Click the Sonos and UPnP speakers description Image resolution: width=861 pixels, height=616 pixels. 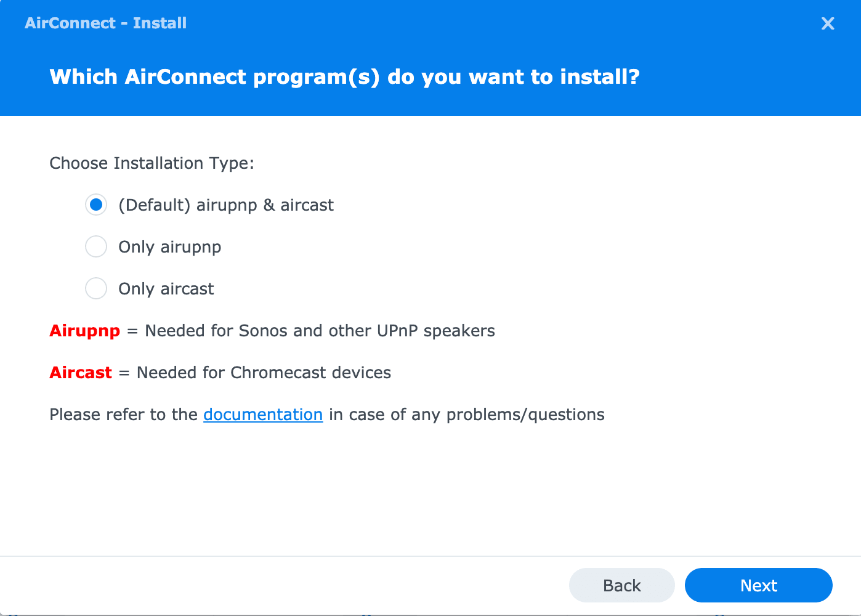320,331
